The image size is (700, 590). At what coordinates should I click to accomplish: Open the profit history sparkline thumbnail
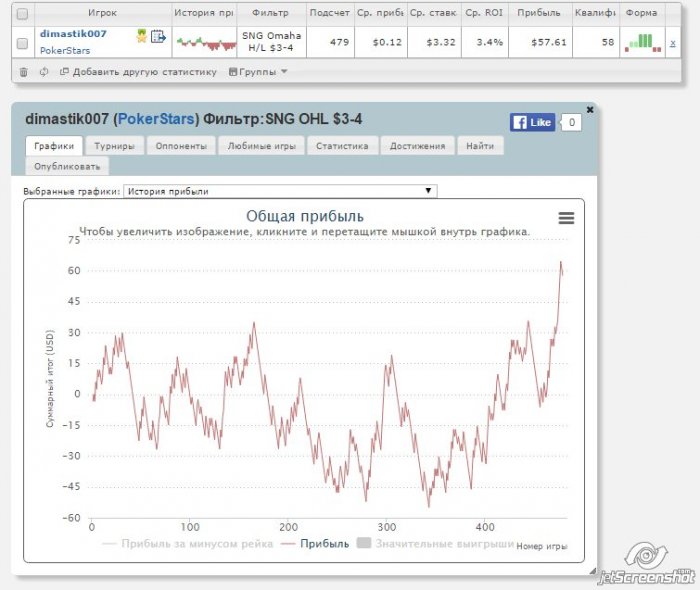(x=206, y=43)
